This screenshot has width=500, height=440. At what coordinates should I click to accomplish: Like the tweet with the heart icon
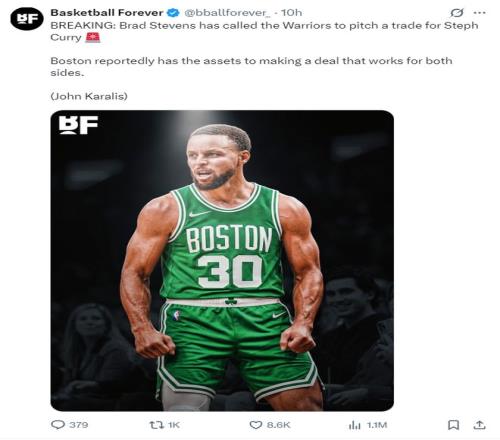point(256,425)
